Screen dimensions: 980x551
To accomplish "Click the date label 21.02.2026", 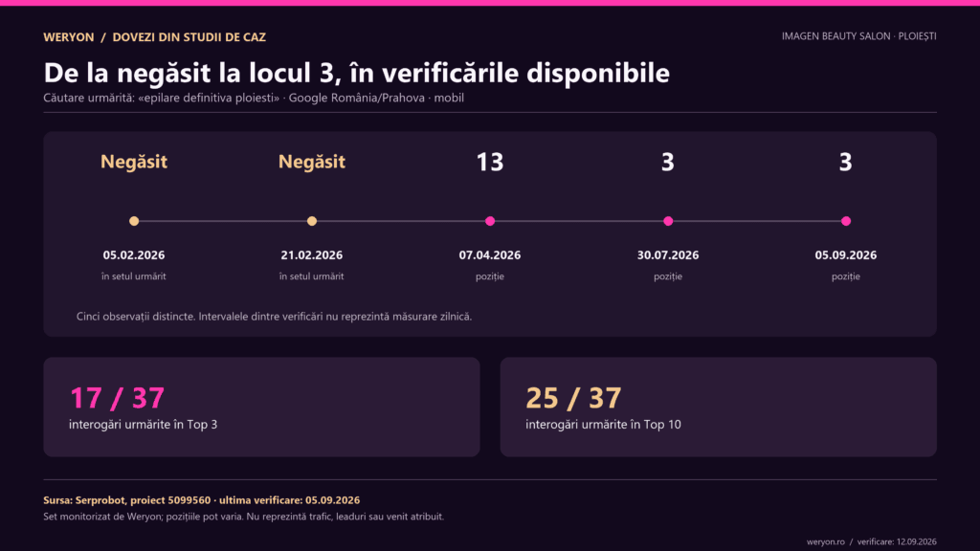I will tap(312, 254).
